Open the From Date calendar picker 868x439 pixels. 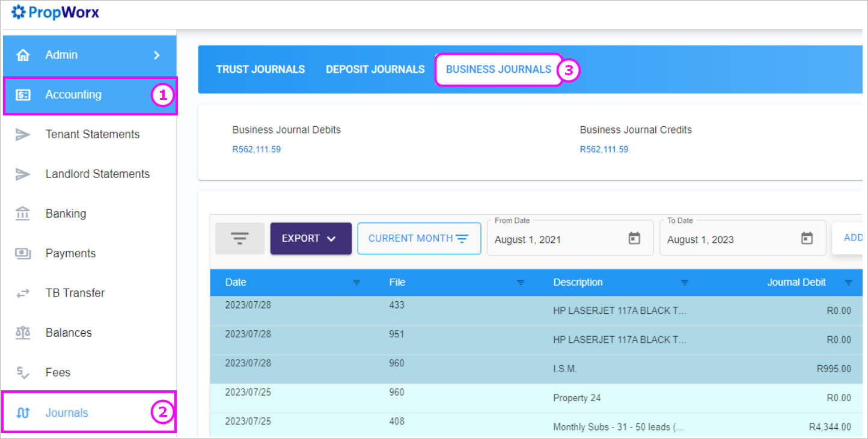[x=634, y=239]
